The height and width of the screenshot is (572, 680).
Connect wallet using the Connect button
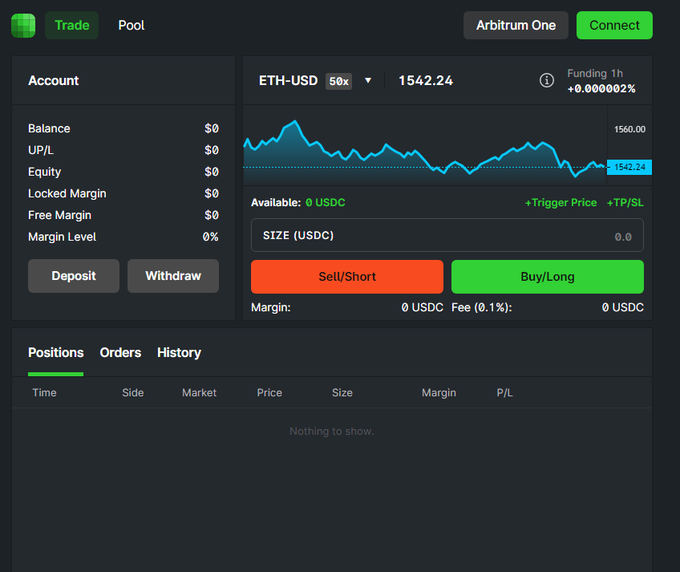(615, 25)
